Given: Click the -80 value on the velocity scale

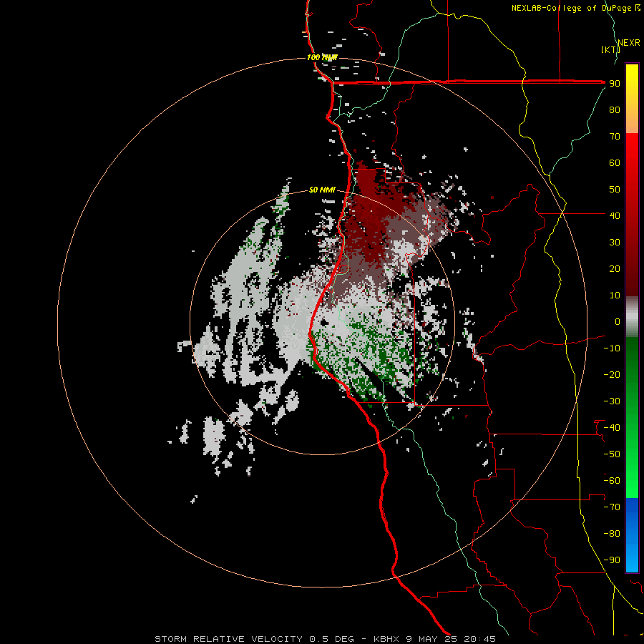Looking at the screenshot, I should click(x=612, y=534).
